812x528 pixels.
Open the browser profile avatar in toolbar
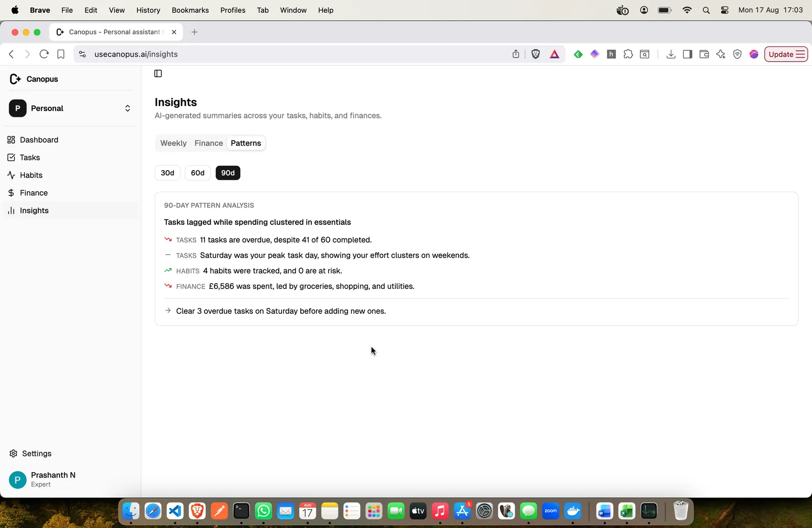click(x=754, y=54)
